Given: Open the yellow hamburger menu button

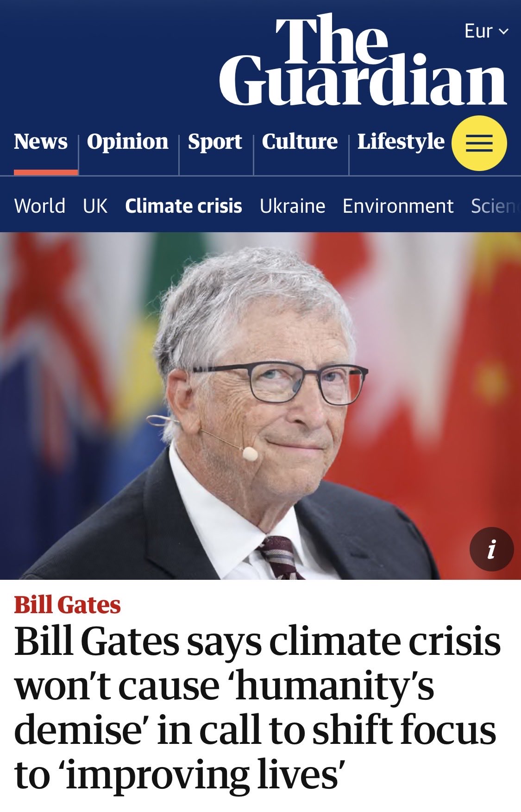Looking at the screenshot, I should pyautogui.click(x=479, y=143).
